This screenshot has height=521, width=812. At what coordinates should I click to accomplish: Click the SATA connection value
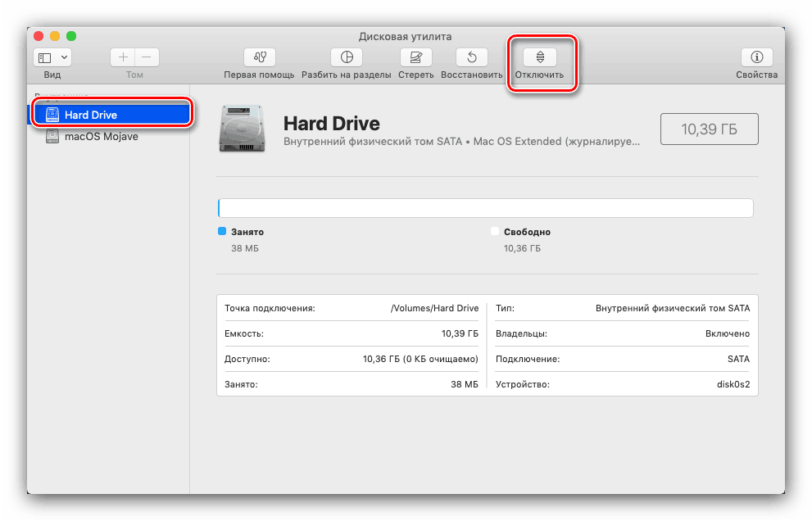point(738,359)
